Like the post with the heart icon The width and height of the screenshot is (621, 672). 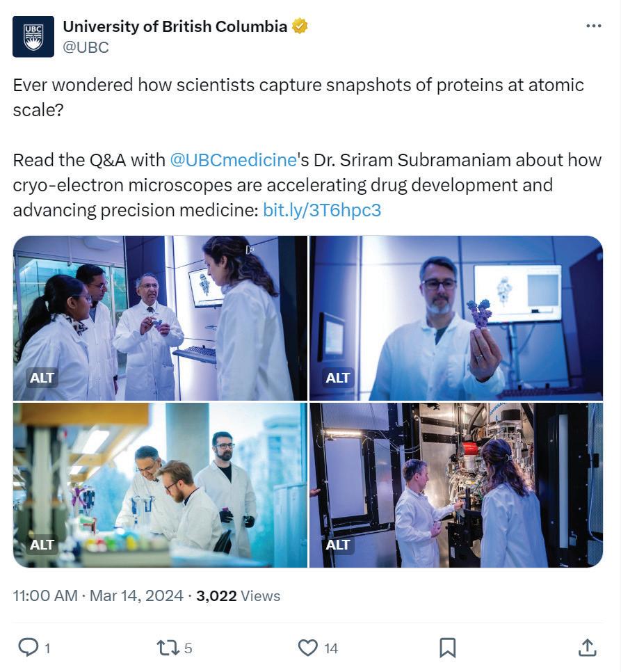pyautogui.click(x=307, y=648)
